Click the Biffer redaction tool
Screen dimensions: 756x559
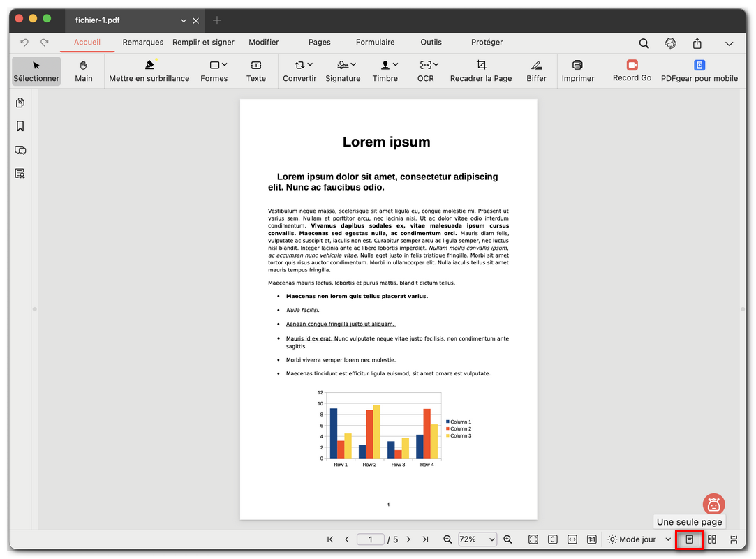pyautogui.click(x=536, y=70)
